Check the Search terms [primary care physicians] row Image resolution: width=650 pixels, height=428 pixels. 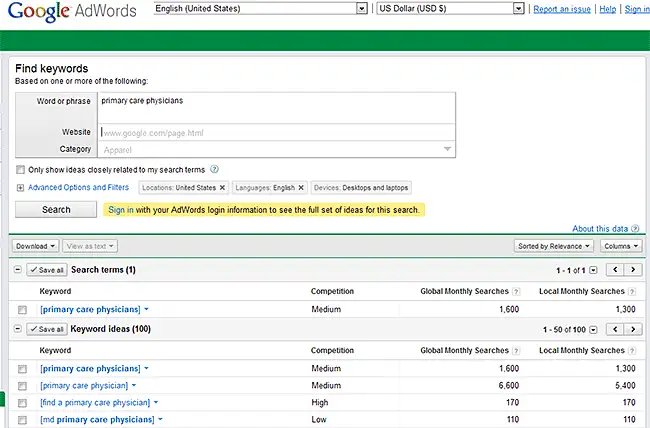[22, 310]
